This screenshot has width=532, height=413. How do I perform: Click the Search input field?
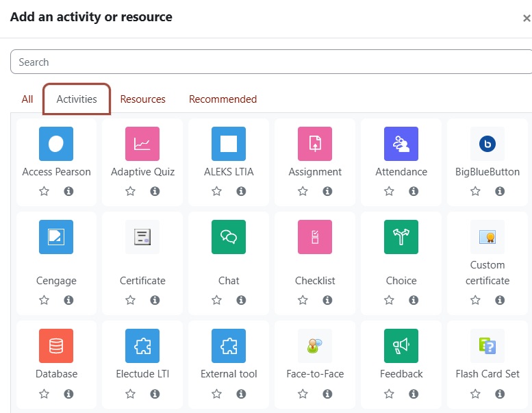(270, 62)
